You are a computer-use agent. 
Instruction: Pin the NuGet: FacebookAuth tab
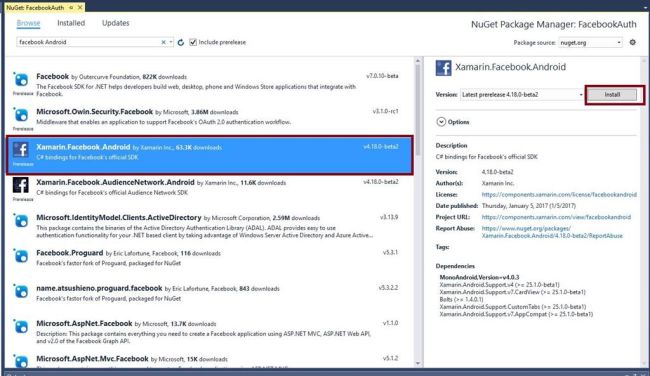[x=71, y=7]
